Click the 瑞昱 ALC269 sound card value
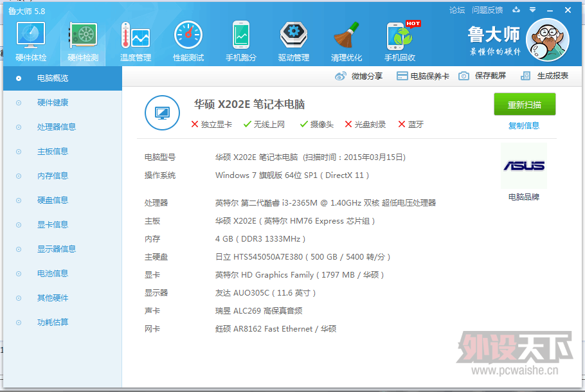 coord(258,311)
